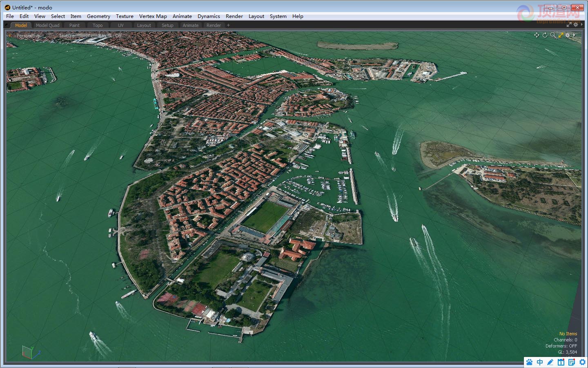
Task: Switch to the Render layout tab
Action: (214, 25)
